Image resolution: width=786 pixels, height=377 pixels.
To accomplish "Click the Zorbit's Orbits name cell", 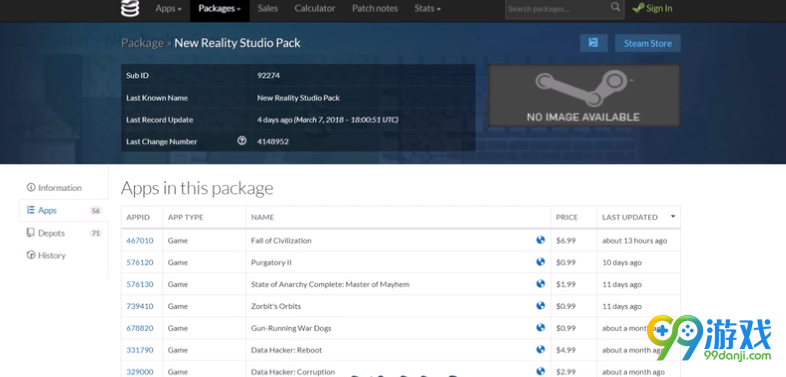I will point(276,306).
